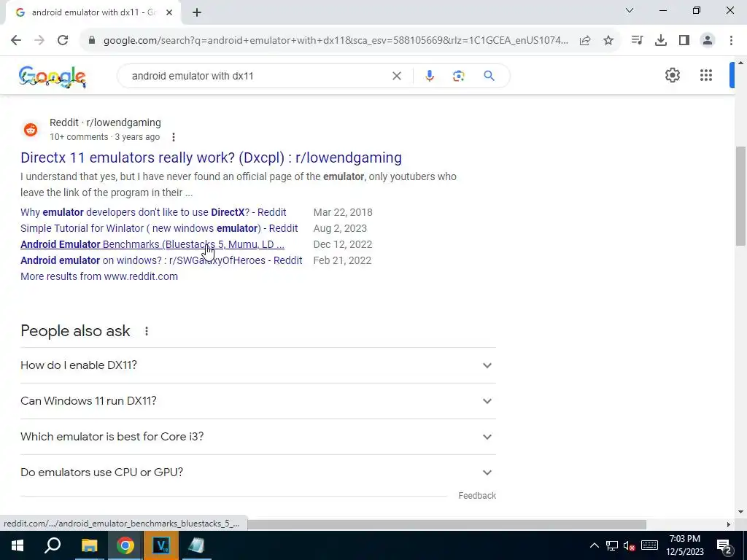Open Windows taskbar search
This screenshot has width=747, height=560.
pyautogui.click(x=53, y=545)
